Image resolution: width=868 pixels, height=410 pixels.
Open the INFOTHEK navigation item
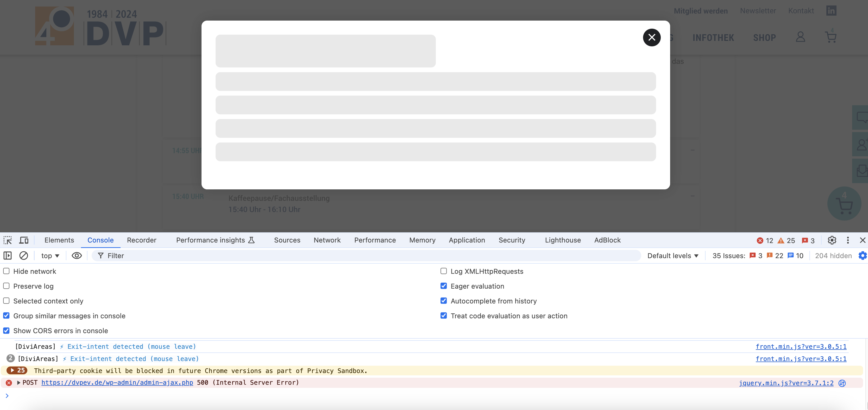(713, 38)
